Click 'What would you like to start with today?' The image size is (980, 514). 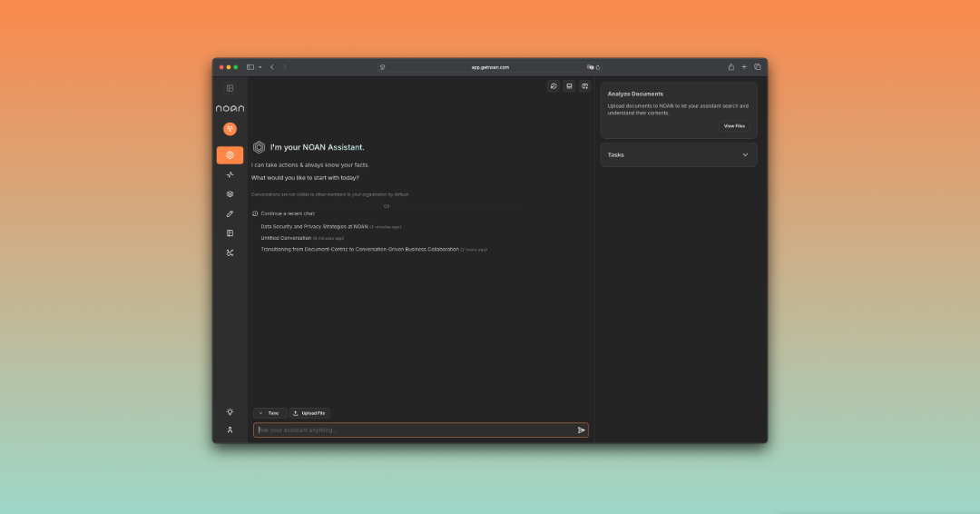(305, 178)
